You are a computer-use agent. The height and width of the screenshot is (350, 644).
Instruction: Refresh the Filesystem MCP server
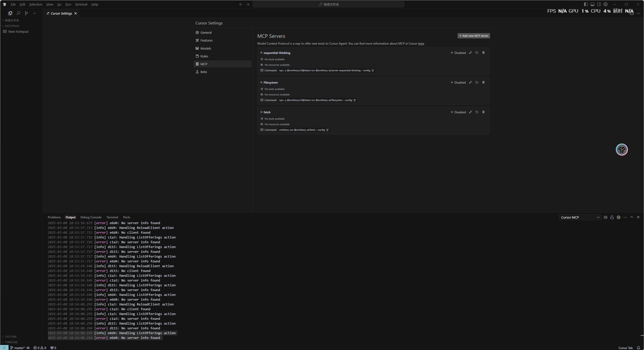477,82
